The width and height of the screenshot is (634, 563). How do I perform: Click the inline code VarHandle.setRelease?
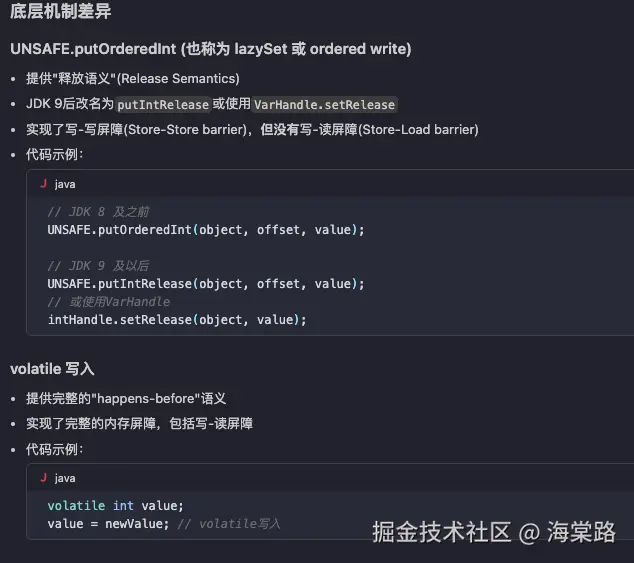click(x=325, y=104)
